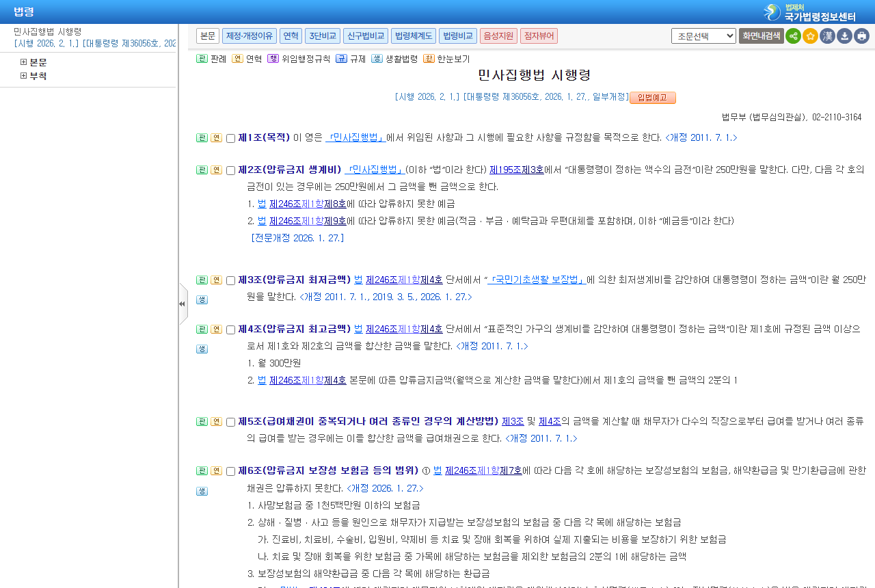Collapse the left panel with arrow handle

pyautogui.click(x=183, y=304)
